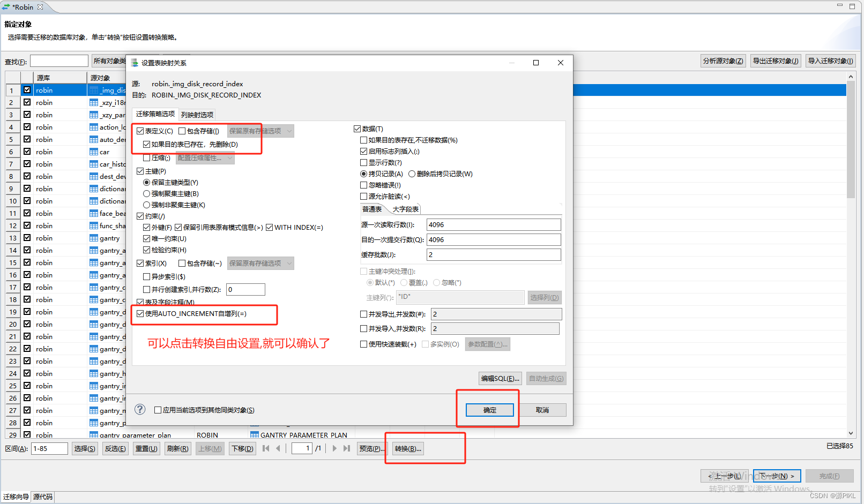Open 配置压缩属性 dropdown
The image size is (864, 504).
point(205,157)
